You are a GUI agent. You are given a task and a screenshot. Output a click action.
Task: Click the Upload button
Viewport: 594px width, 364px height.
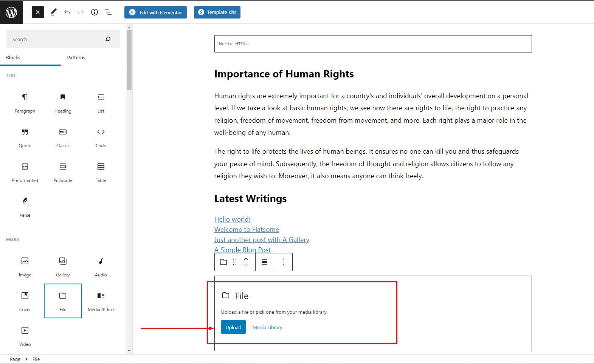click(233, 327)
